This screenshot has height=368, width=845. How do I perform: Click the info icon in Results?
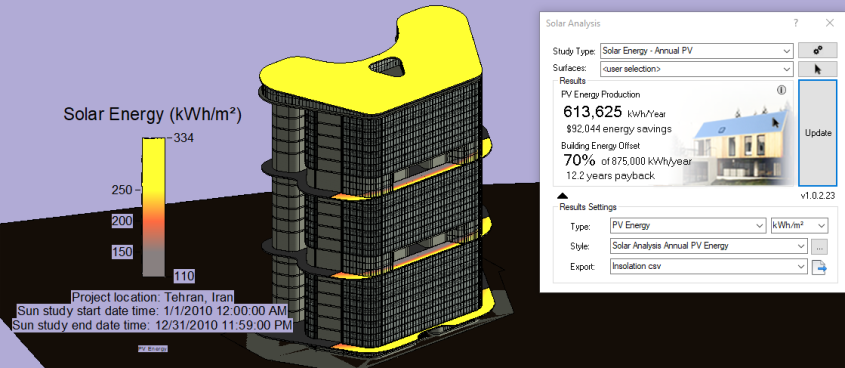781,91
